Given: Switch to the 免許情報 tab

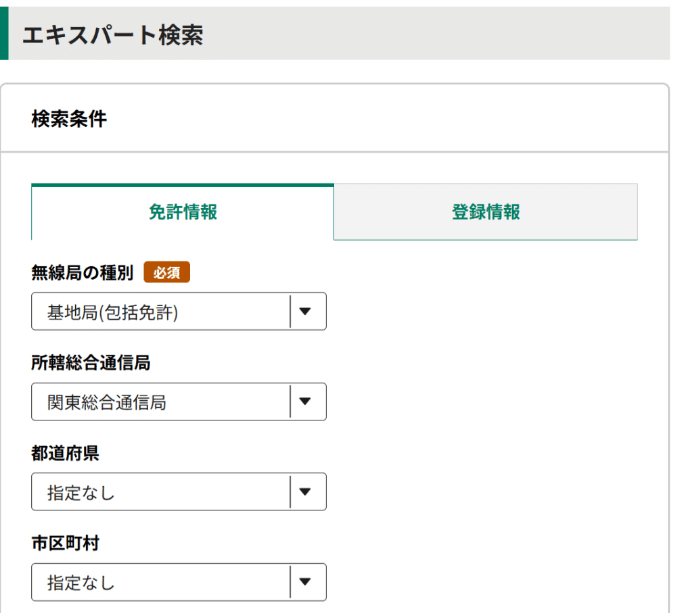Looking at the screenshot, I should (183, 212).
